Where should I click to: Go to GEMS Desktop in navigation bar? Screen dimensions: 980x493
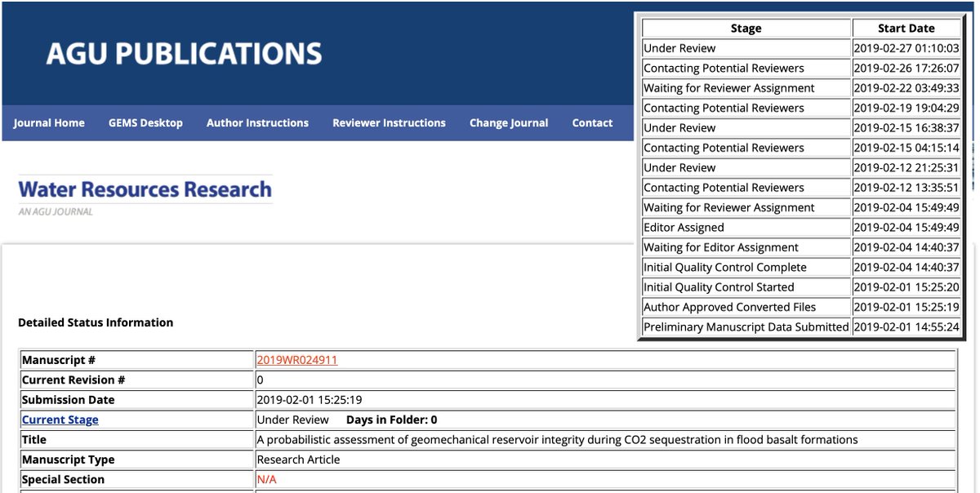point(145,123)
